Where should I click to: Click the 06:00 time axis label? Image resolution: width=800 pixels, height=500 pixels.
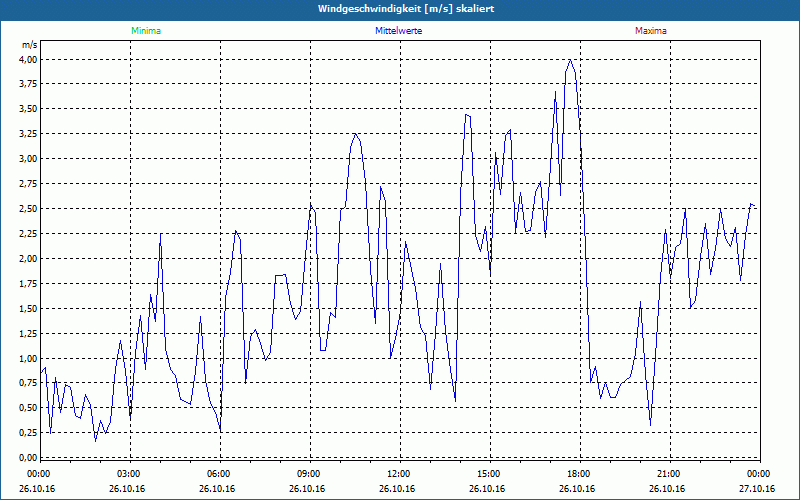pyautogui.click(x=220, y=474)
